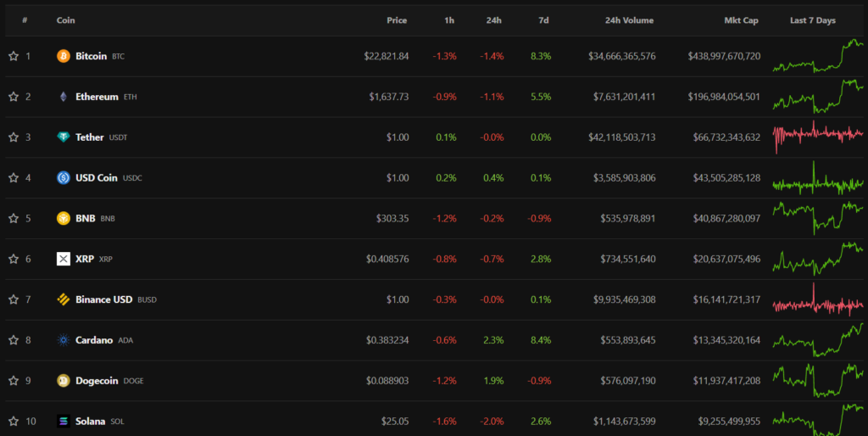Open the Binance USD link
This screenshot has height=436, width=868.
[104, 299]
